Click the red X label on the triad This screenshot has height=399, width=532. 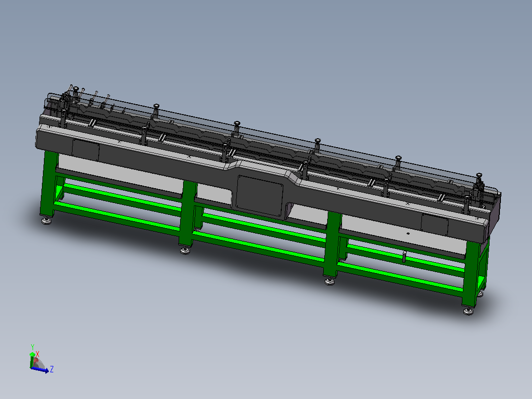[x=38, y=354]
